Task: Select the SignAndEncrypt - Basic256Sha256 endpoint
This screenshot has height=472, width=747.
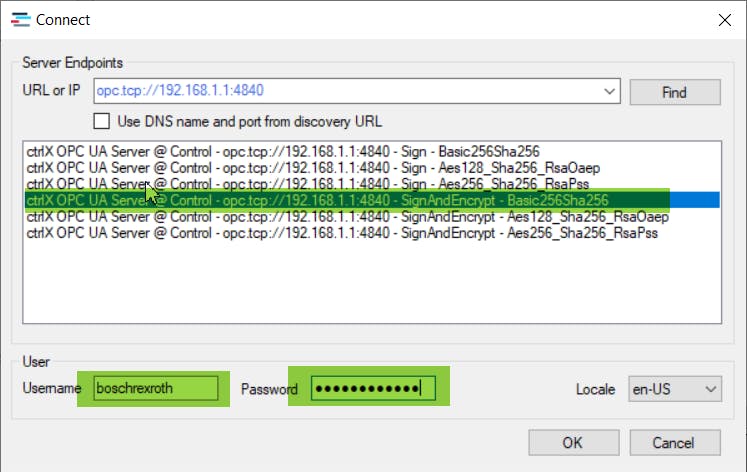Action: coord(372,200)
